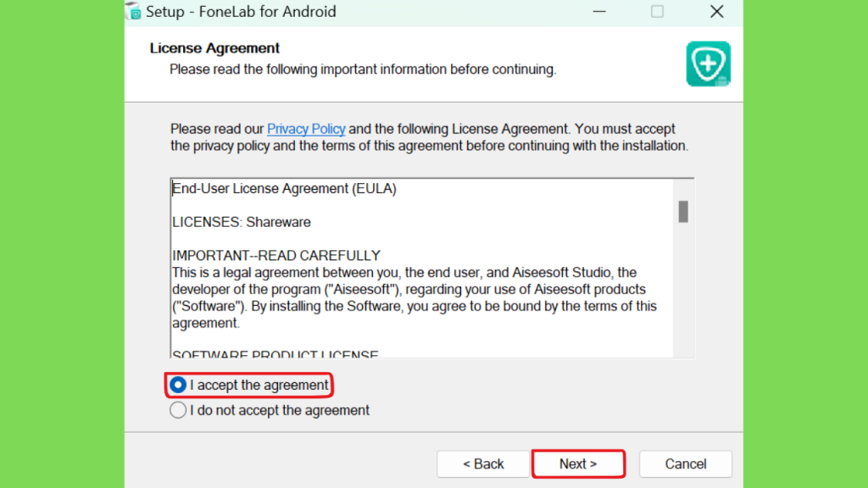Click the FoneLab setup icon in title bar
This screenshot has height=488, width=868.
(133, 11)
